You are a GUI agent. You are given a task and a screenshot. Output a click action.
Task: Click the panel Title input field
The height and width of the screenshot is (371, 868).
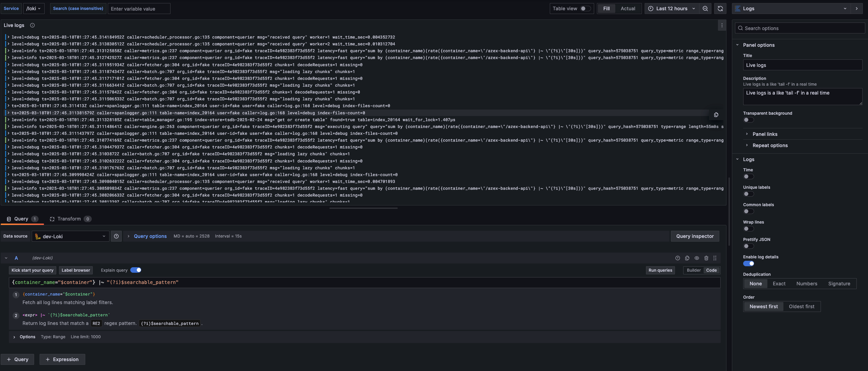tap(803, 65)
